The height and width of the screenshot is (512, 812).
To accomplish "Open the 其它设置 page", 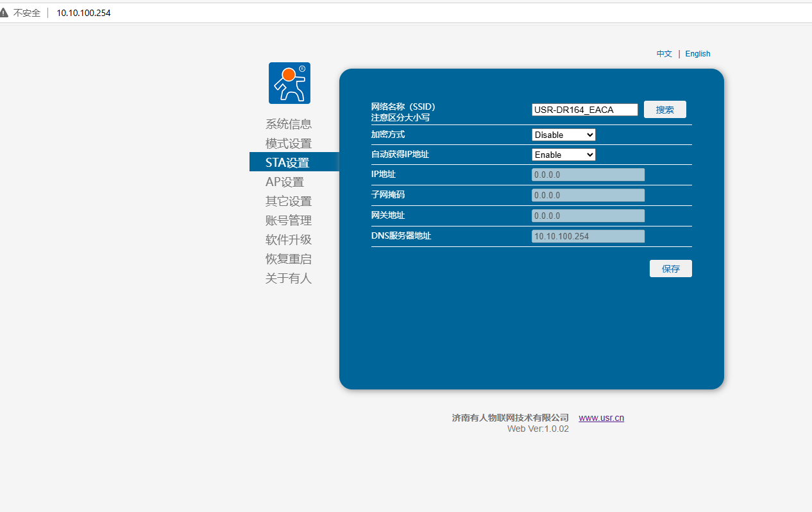I will point(289,201).
